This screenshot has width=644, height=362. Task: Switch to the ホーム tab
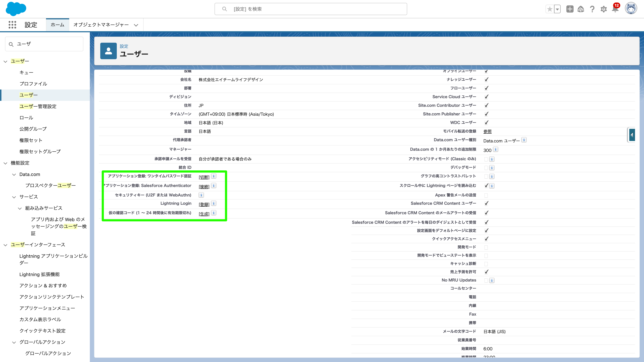pyautogui.click(x=57, y=25)
